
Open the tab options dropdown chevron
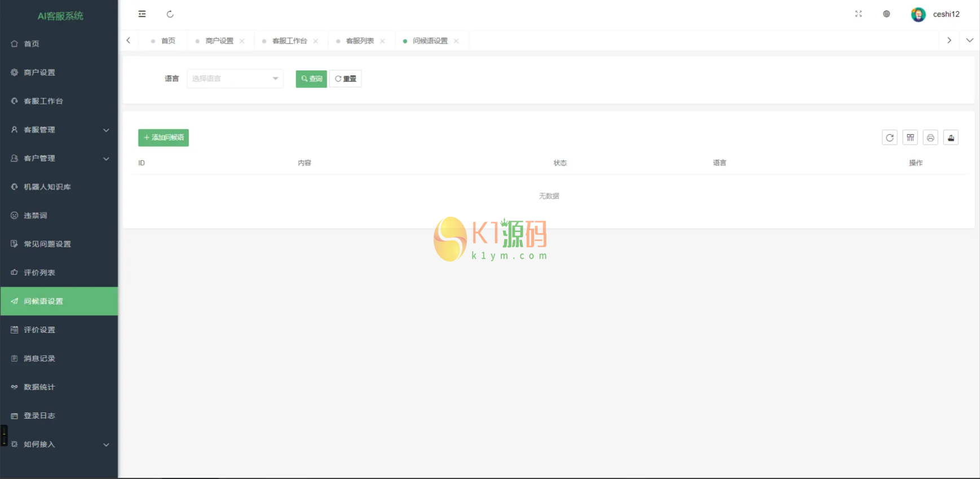click(x=970, y=41)
